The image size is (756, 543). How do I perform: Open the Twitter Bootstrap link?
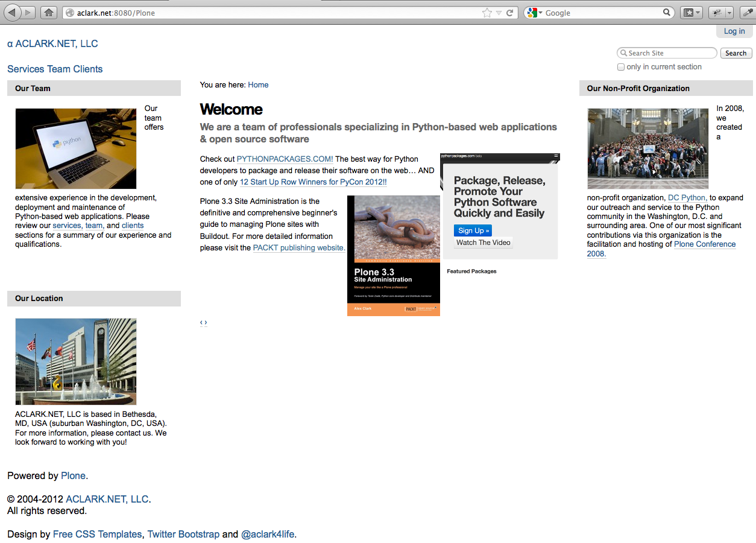coord(183,534)
